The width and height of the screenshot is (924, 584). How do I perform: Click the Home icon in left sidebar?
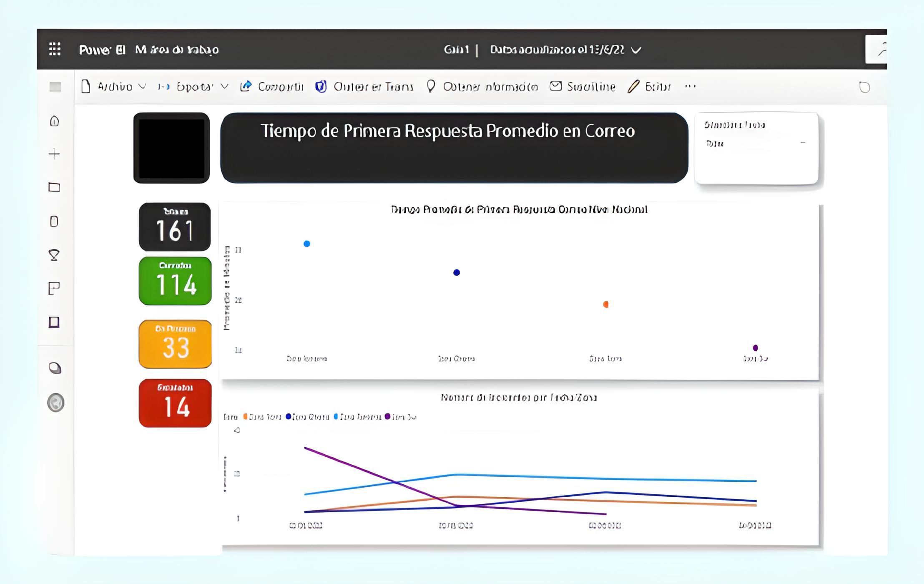point(55,121)
